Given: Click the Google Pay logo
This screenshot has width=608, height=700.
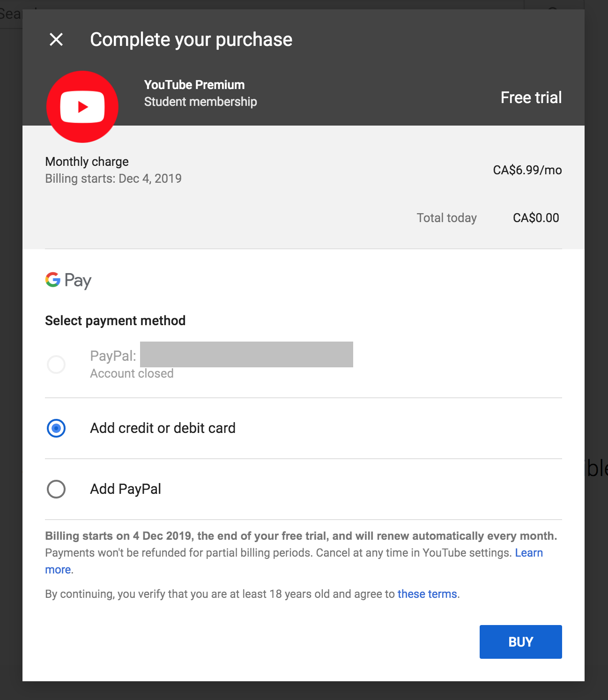Looking at the screenshot, I should click(68, 280).
